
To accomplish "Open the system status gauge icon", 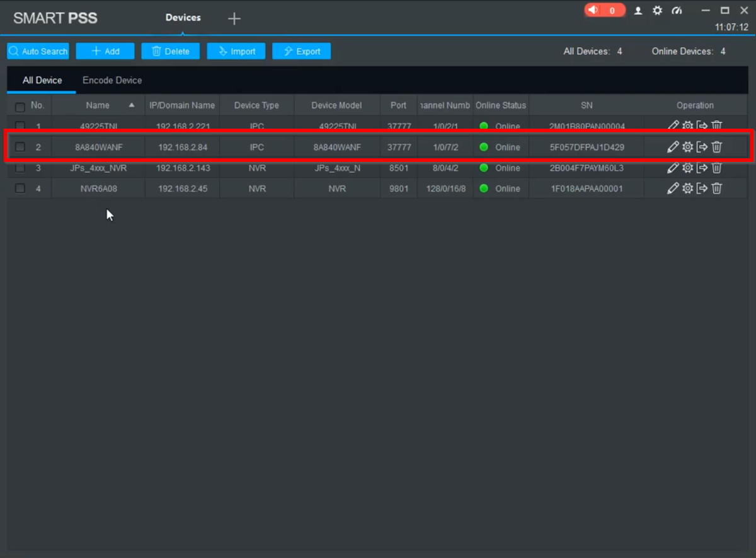I will [677, 11].
